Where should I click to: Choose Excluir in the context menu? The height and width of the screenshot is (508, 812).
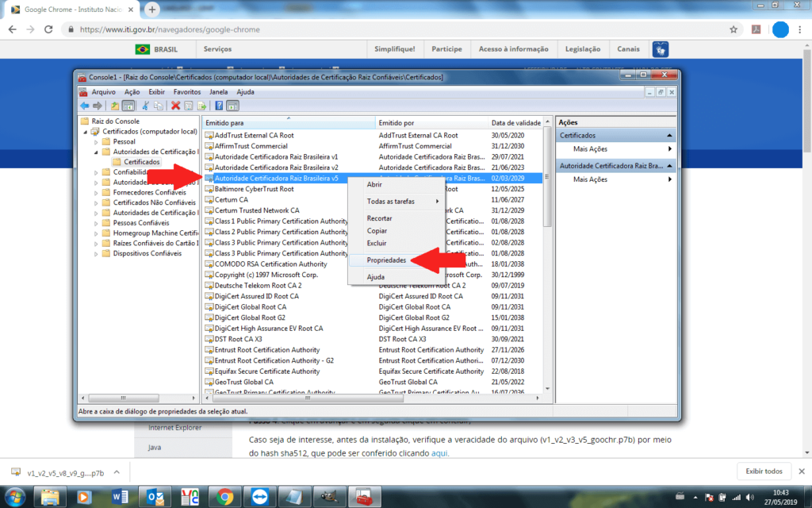click(x=396, y=243)
